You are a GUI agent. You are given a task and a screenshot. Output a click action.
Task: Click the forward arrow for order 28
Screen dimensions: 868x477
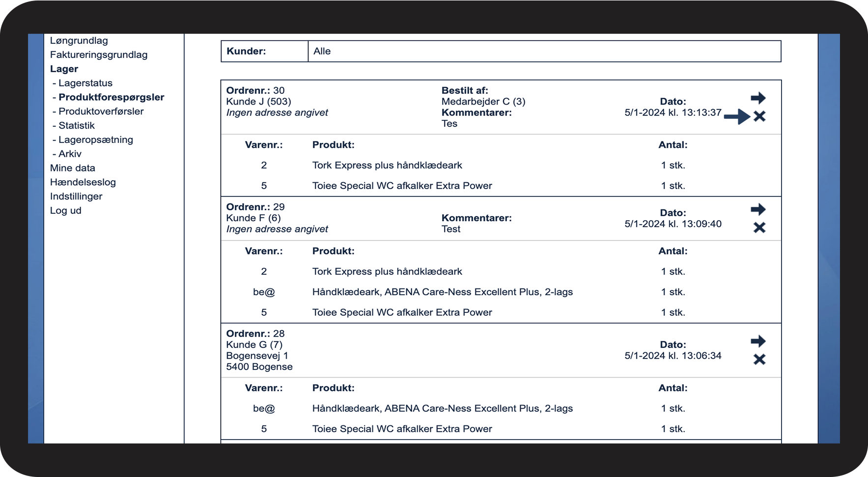758,341
